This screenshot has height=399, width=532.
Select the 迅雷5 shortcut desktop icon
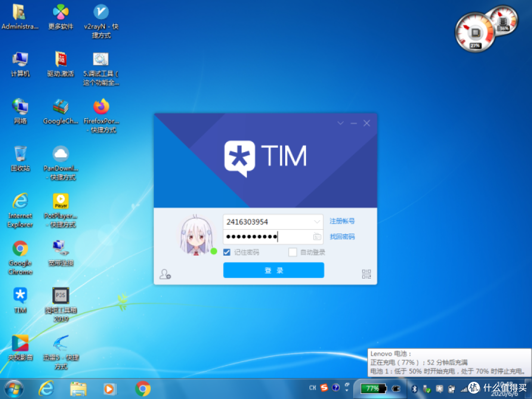[x=61, y=352]
